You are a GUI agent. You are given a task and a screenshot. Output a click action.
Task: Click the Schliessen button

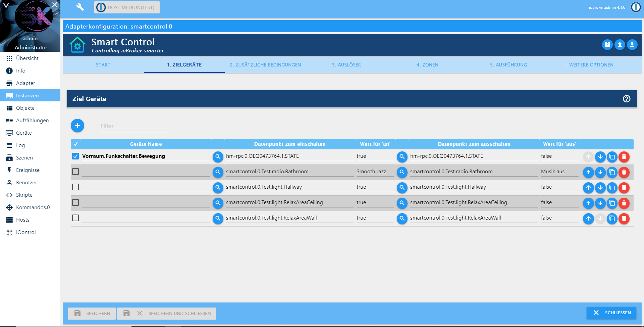pyautogui.click(x=611, y=313)
